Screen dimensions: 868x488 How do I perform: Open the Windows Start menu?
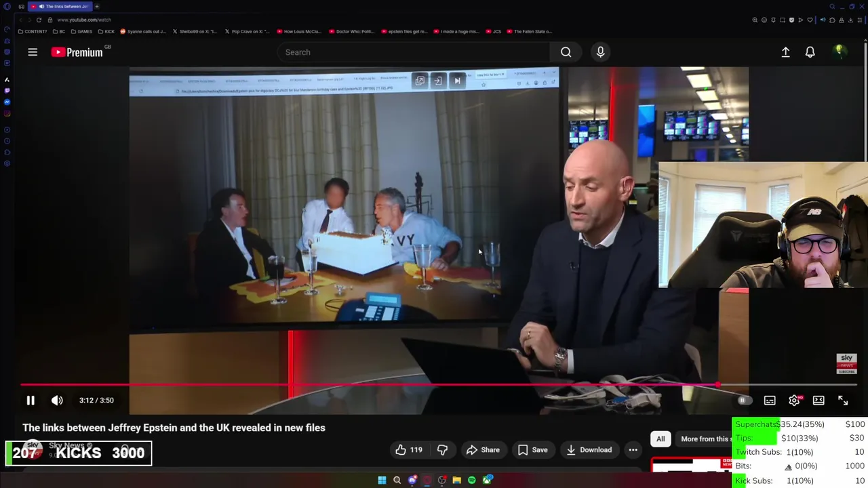tap(382, 480)
